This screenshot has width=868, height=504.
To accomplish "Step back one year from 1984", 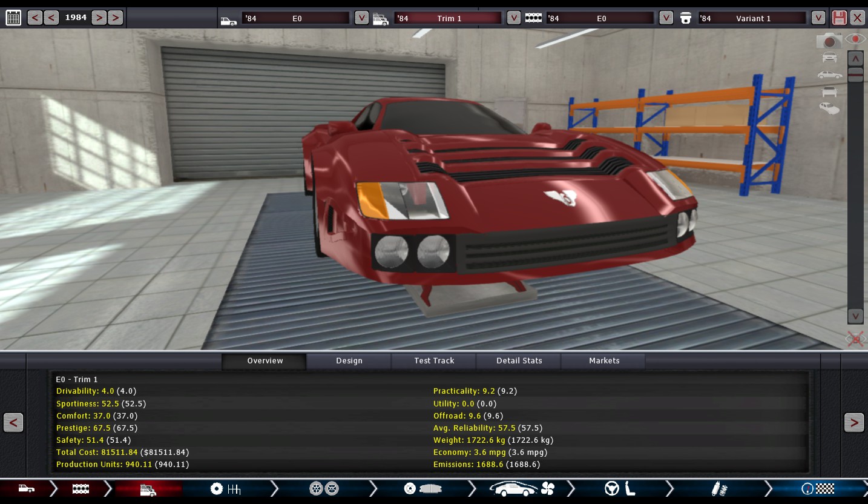I will pyautogui.click(x=51, y=18).
